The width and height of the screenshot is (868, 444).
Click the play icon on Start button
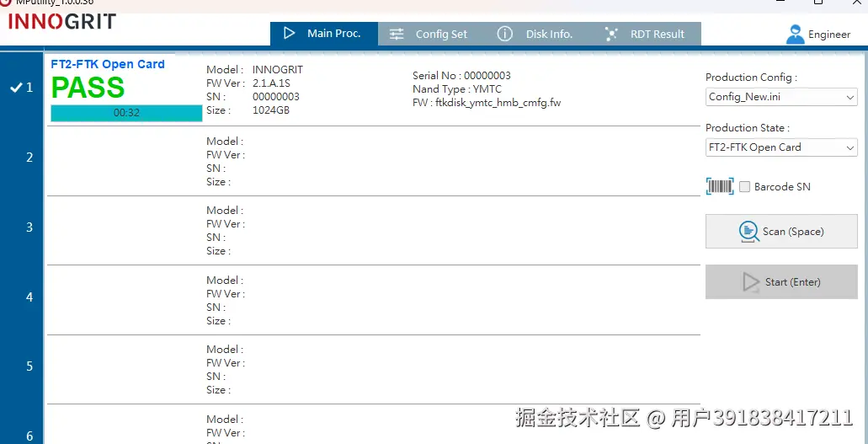coord(751,282)
